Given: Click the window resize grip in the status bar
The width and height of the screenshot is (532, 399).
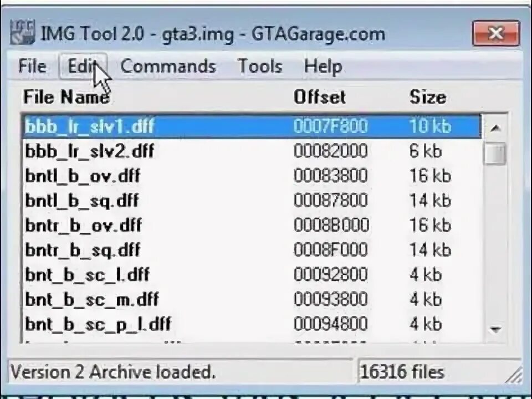Looking at the screenshot, I should [x=515, y=376].
